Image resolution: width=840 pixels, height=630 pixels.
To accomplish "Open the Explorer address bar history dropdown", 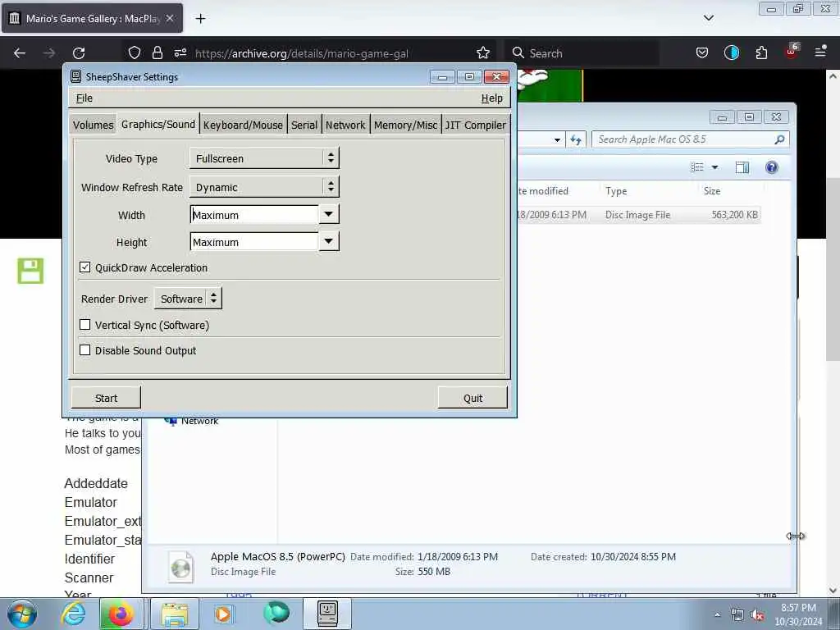I will 557,139.
